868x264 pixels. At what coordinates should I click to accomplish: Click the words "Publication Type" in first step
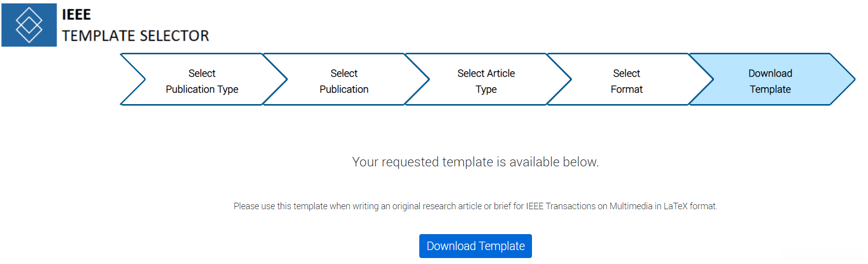point(202,89)
